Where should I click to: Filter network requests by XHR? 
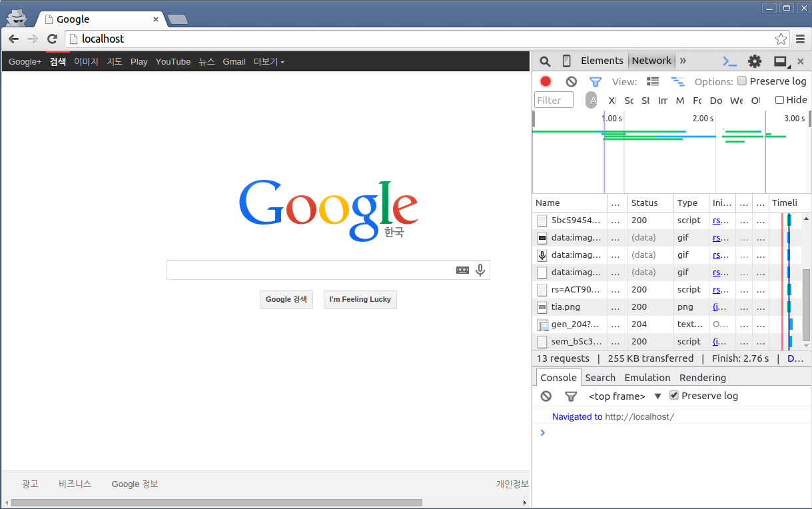point(612,100)
